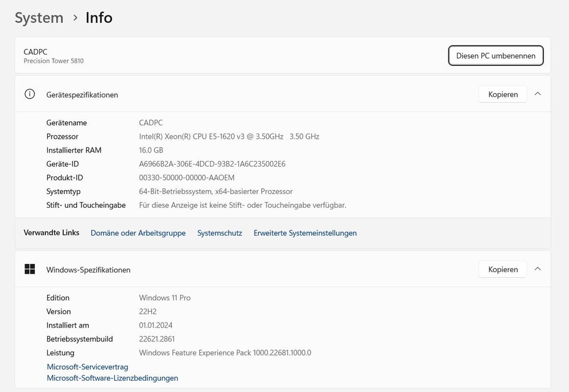Open the Domäne oder Arbeitsgruppe link

click(138, 233)
